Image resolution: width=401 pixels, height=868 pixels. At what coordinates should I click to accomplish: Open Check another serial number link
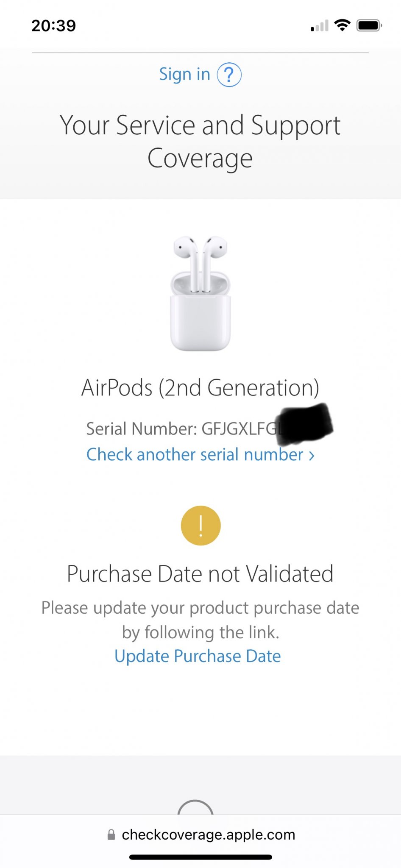(195, 454)
